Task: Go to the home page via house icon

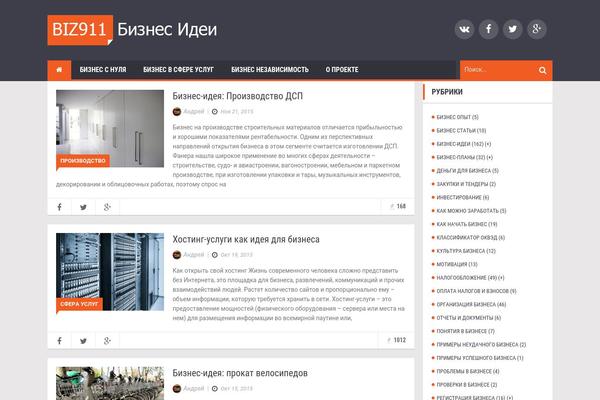Action: [59, 70]
